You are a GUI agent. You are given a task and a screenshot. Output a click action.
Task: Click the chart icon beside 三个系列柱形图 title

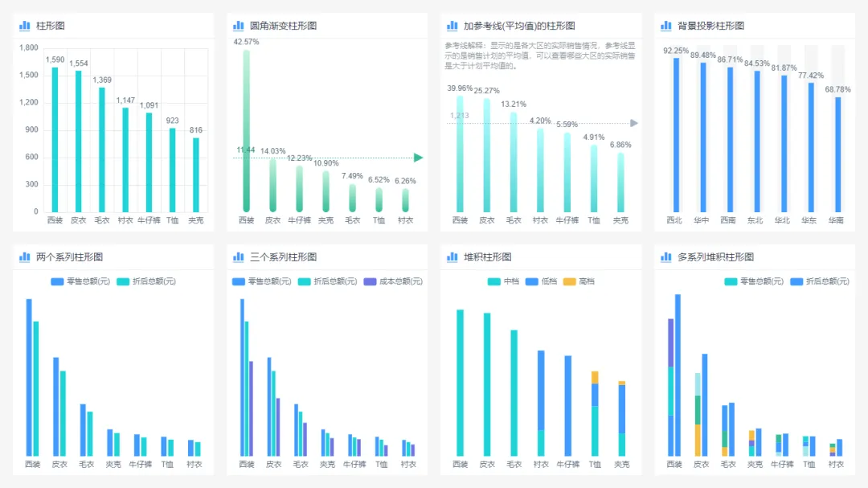(238, 257)
